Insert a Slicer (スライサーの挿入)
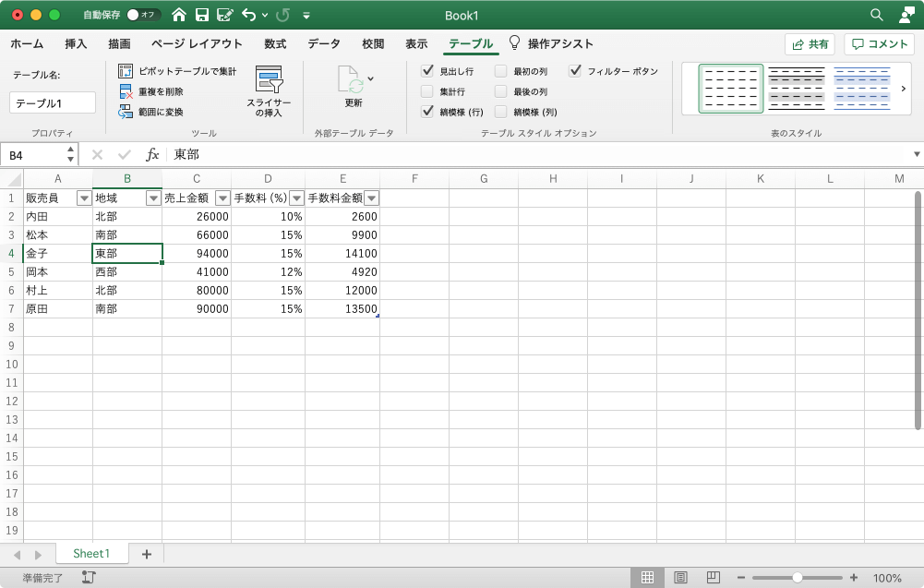Viewport: 924px width, 588px height. pyautogui.click(x=269, y=90)
